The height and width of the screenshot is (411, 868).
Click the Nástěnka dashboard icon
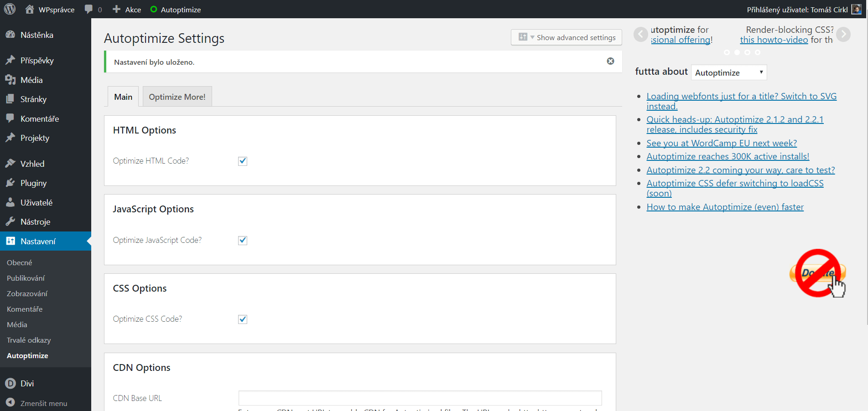coord(10,35)
